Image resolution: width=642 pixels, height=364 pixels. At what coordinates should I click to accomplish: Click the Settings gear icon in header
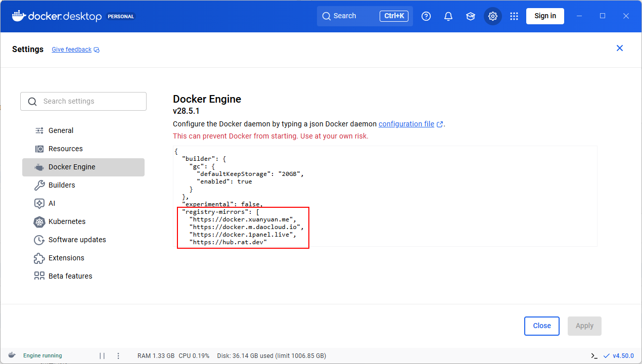(493, 16)
